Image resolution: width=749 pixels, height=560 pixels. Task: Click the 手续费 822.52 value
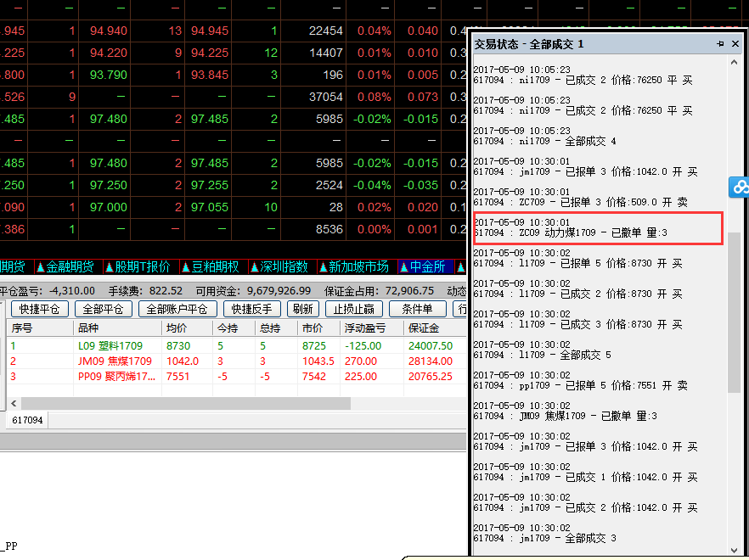point(166,291)
